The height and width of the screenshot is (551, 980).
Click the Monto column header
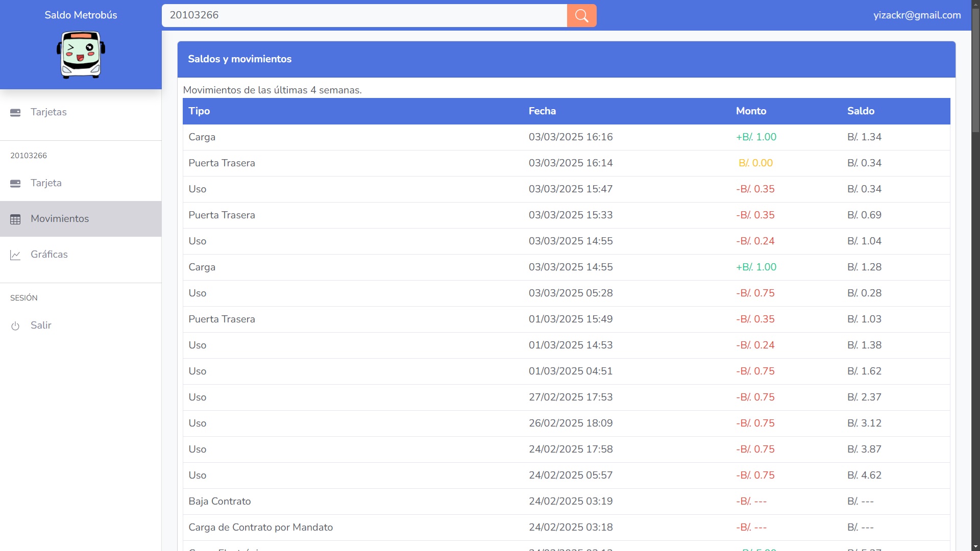tap(751, 111)
